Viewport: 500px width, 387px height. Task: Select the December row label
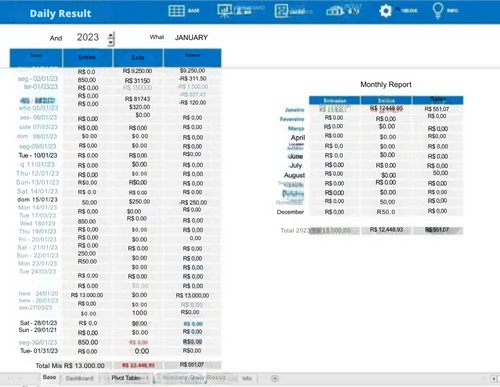290,212
